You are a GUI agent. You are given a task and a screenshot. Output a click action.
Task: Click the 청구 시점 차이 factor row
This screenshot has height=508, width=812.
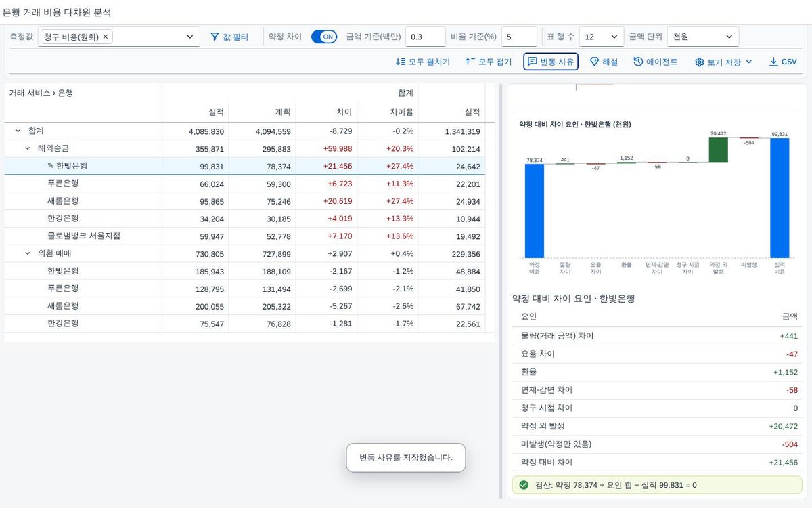(x=658, y=408)
